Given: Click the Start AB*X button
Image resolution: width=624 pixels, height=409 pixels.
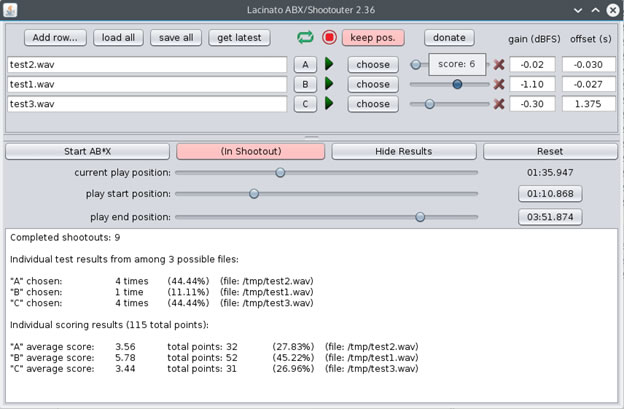Looking at the screenshot, I should coord(87,151).
